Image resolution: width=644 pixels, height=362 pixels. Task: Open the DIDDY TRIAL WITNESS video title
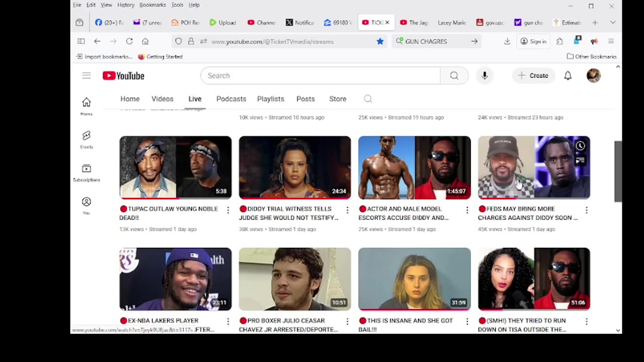[x=289, y=213]
